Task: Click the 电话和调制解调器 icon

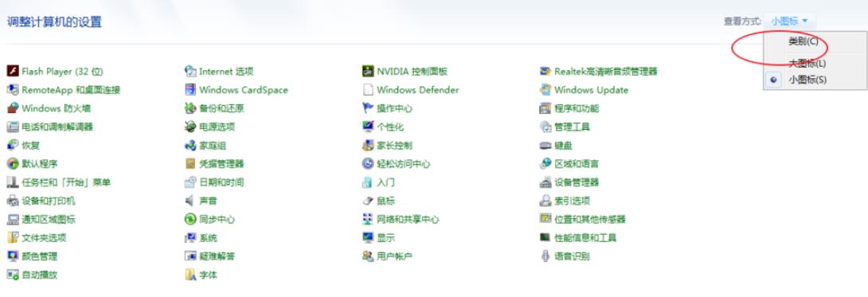Action: pyautogui.click(x=13, y=127)
